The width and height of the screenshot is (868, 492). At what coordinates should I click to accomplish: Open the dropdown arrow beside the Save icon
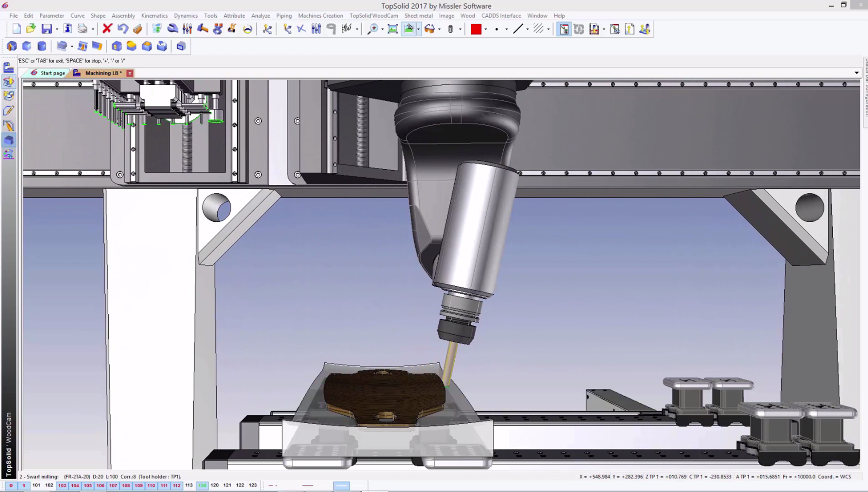click(57, 29)
